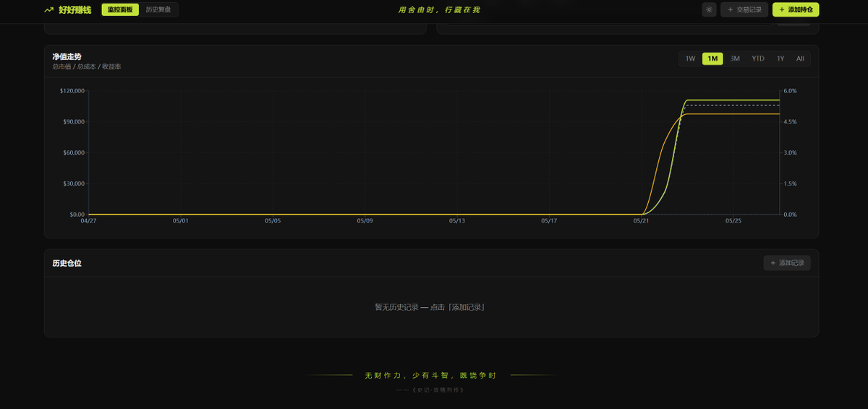Click the $0.00 axis label
The image size is (868, 409).
coord(77,215)
